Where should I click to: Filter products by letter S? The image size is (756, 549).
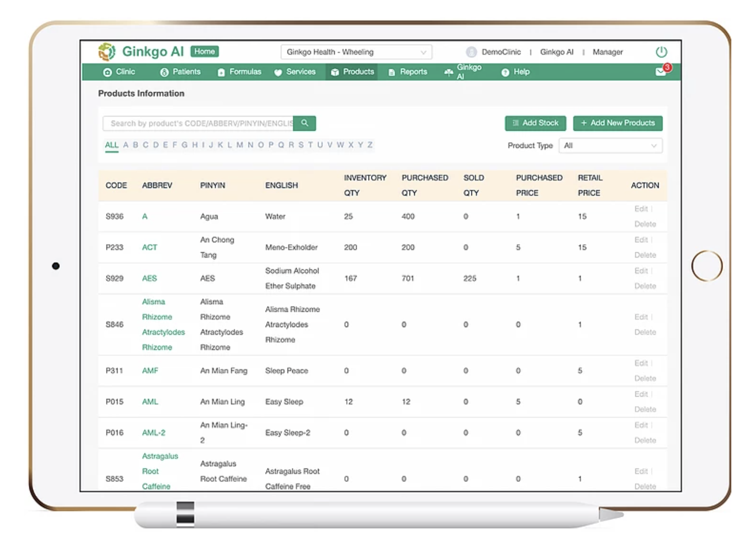(301, 145)
